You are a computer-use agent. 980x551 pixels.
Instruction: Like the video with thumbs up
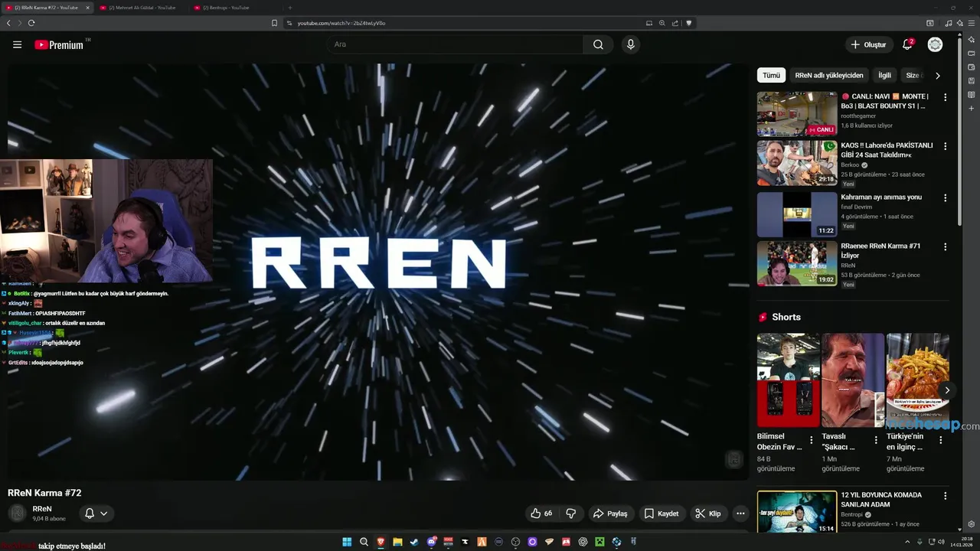click(x=541, y=514)
